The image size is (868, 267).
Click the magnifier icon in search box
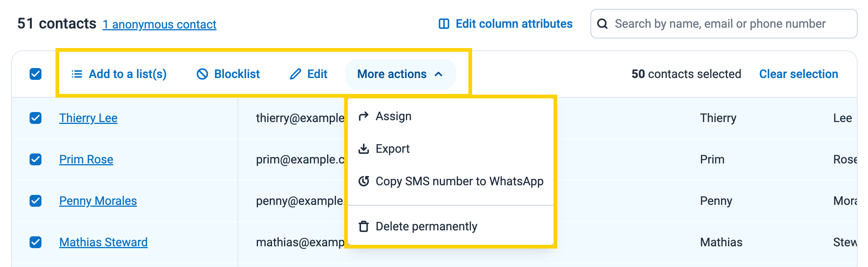pos(602,24)
